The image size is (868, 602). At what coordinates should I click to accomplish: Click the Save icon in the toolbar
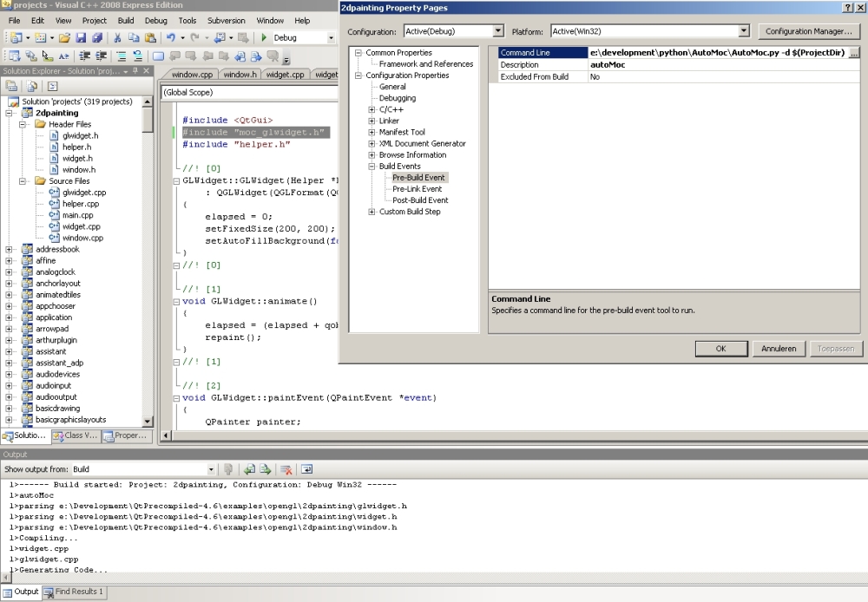81,38
